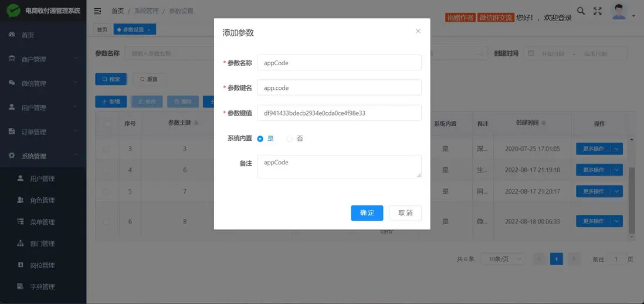Expand the 订单管理 sidebar menu

pyautogui.click(x=76, y=131)
